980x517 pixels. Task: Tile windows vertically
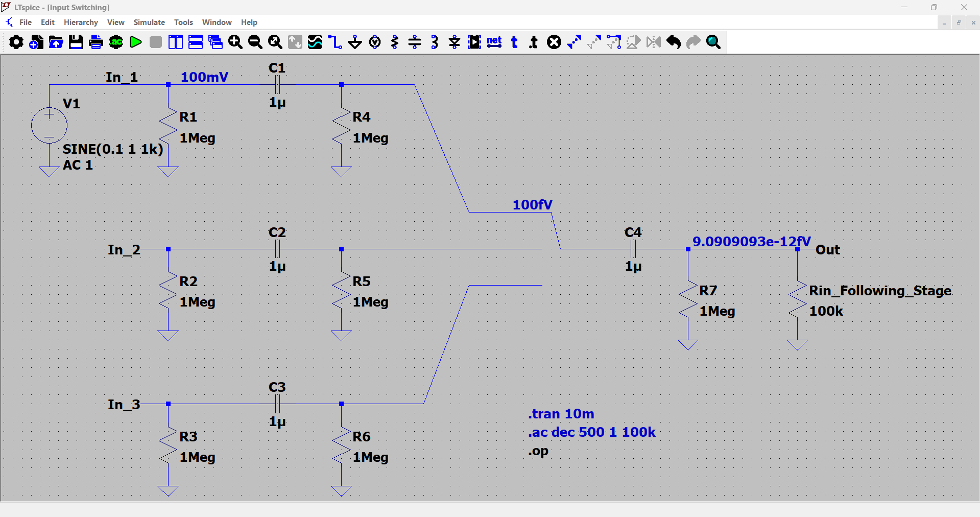(176, 42)
